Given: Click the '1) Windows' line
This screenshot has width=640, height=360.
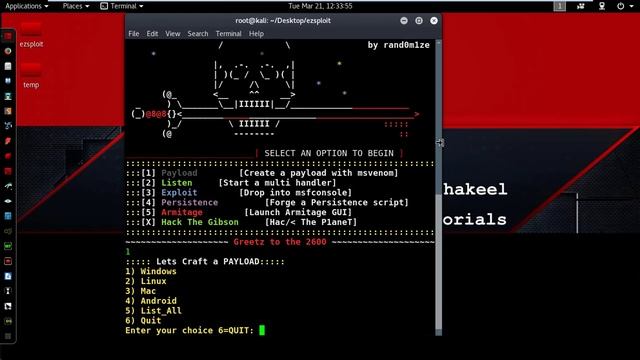Looking at the screenshot, I should click(151, 271).
